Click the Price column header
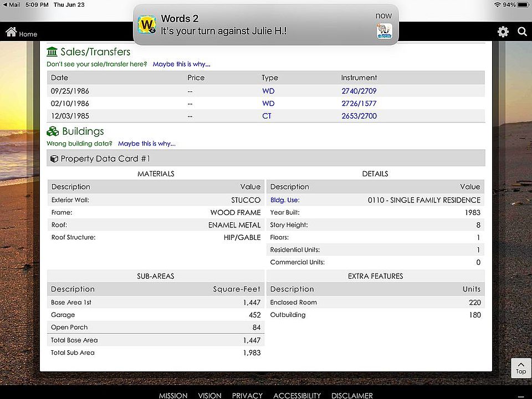 pyautogui.click(x=196, y=78)
